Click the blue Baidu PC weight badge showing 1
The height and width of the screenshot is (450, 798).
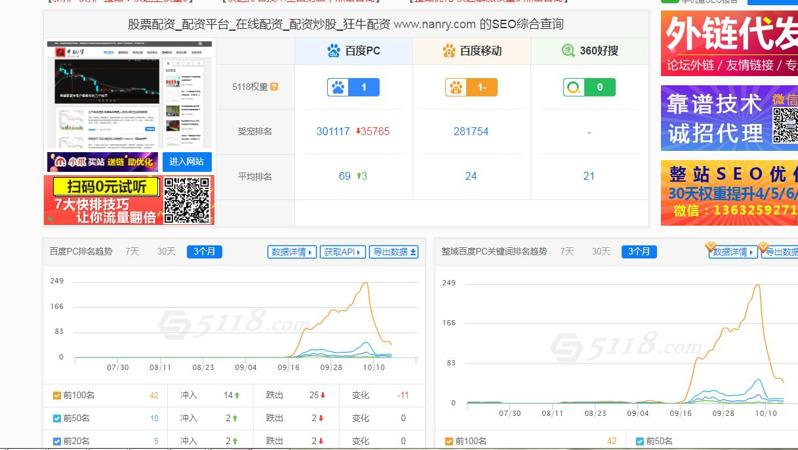pos(353,87)
